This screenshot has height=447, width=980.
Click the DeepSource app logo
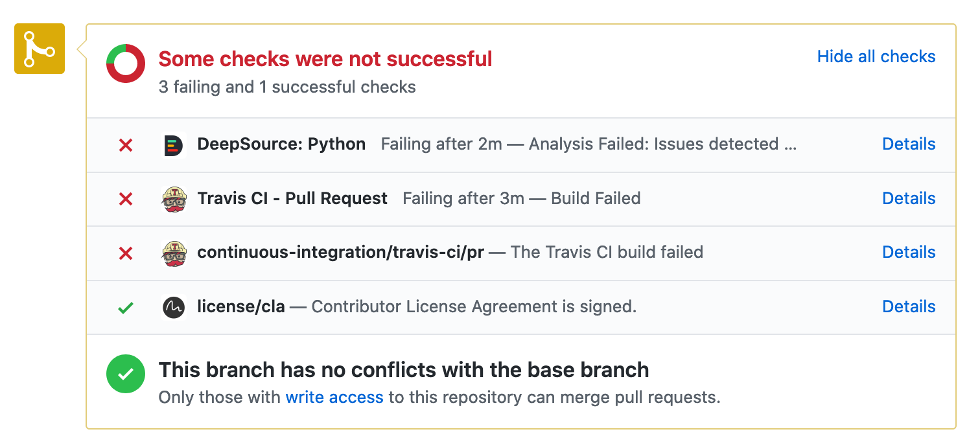click(x=174, y=144)
